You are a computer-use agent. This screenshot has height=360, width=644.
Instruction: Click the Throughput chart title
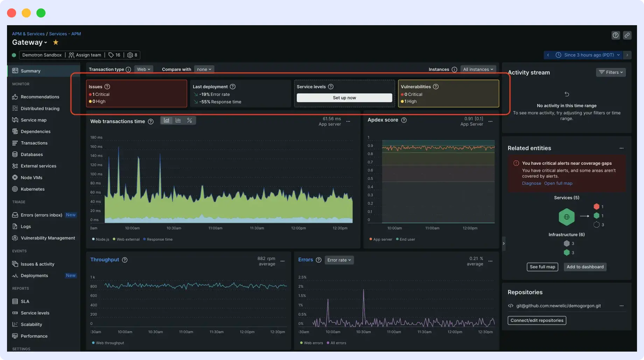tap(105, 260)
